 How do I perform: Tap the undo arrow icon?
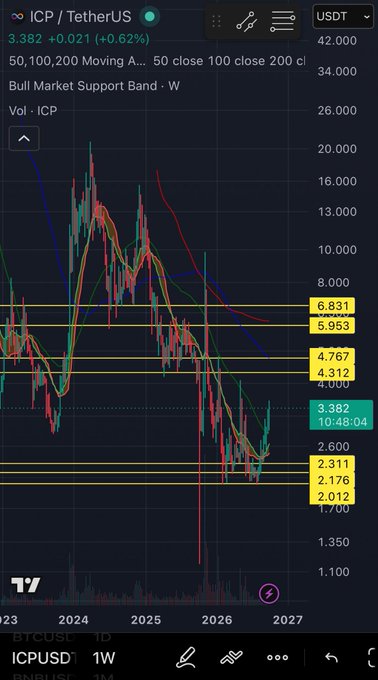click(x=332, y=658)
